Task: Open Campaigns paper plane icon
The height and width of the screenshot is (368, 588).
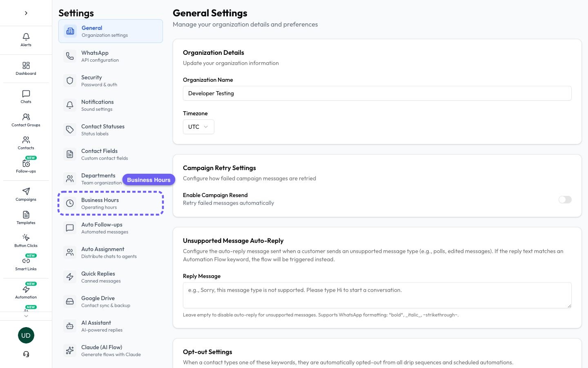Action: 26,191
